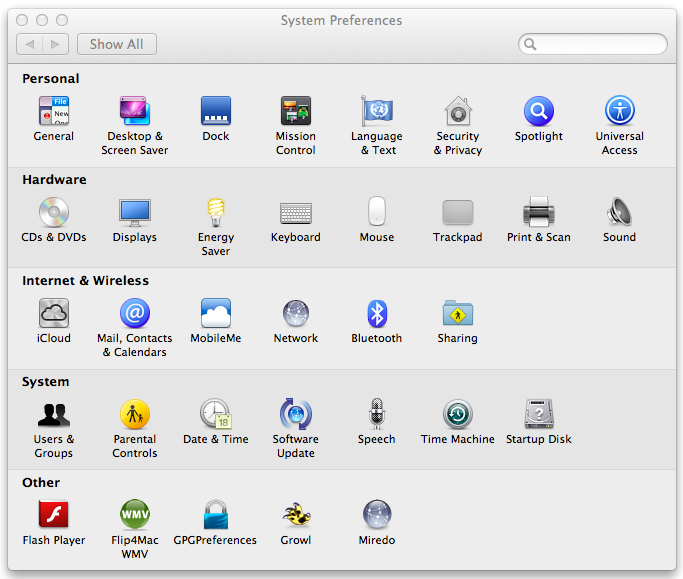The height and width of the screenshot is (579, 683).
Task: Select the Energy Saver pane
Action: pyautogui.click(x=215, y=213)
